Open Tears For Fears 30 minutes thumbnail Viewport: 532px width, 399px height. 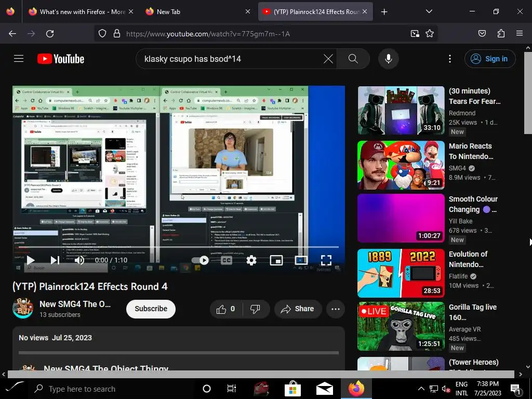pyautogui.click(x=401, y=110)
